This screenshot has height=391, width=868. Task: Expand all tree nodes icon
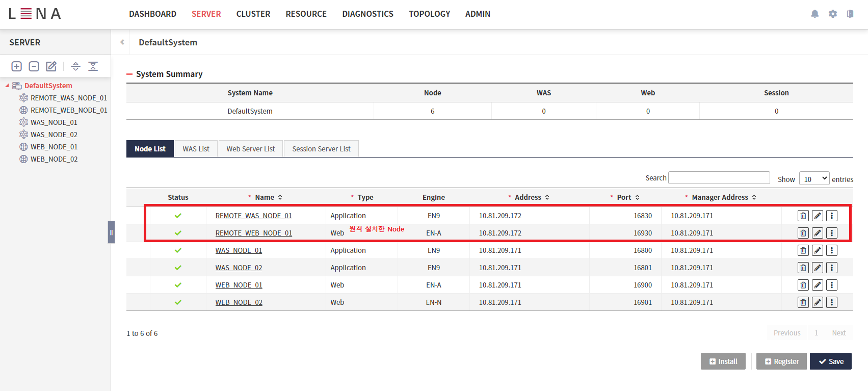pyautogui.click(x=75, y=66)
